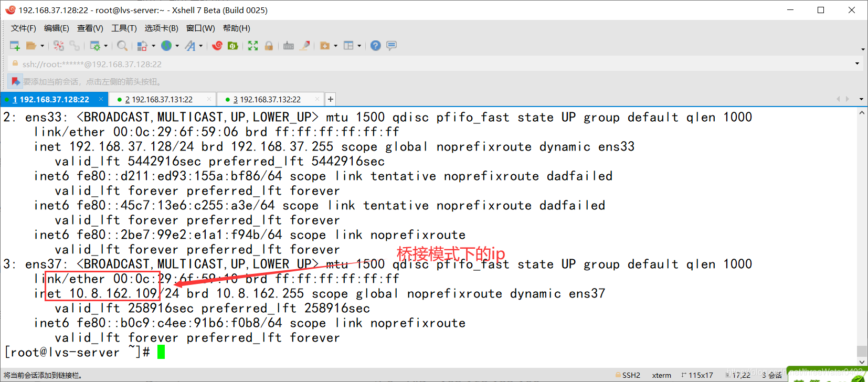This screenshot has width=868, height=382.
Task: Click the magnifier Find icon
Action: [x=122, y=46]
